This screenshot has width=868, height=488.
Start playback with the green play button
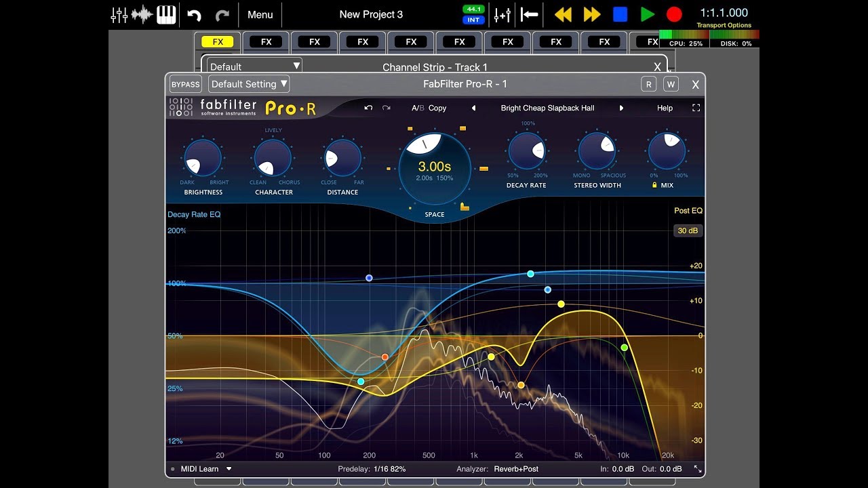tap(648, 14)
